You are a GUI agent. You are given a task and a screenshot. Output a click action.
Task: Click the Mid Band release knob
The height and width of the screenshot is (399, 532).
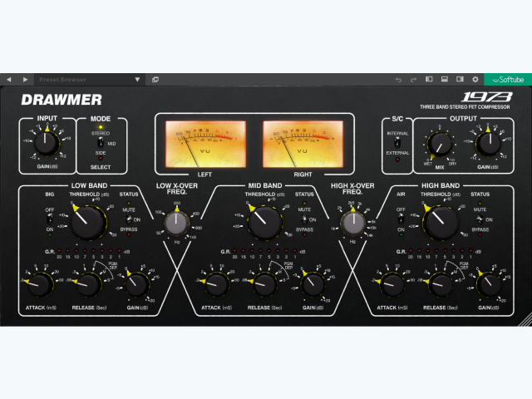[x=264, y=285]
